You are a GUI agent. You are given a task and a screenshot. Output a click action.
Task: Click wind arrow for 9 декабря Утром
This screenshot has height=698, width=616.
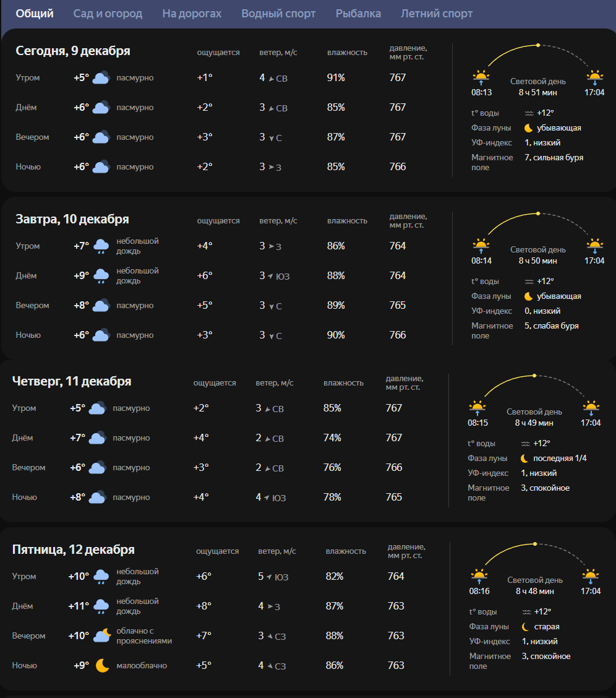[x=271, y=79]
